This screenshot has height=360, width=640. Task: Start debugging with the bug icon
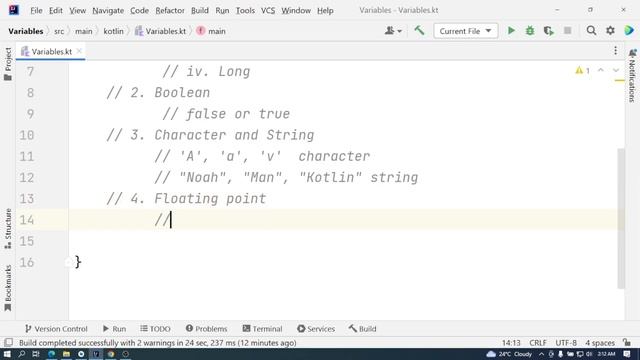(530, 31)
